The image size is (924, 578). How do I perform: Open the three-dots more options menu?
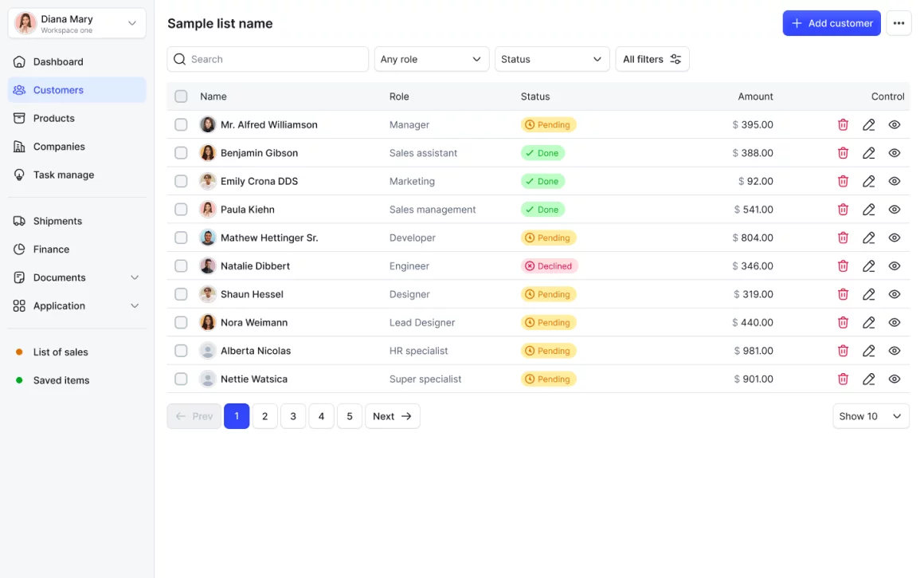pyautogui.click(x=899, y=23)
